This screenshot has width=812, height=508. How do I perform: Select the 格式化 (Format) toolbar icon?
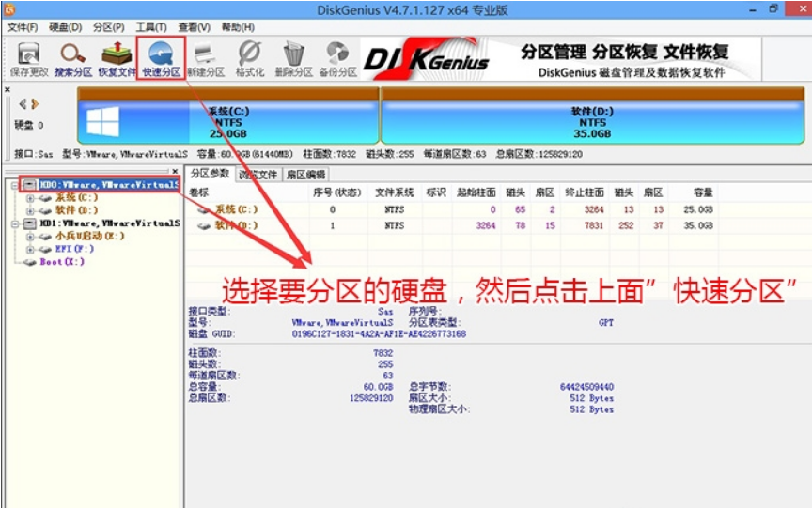point(249,56)
